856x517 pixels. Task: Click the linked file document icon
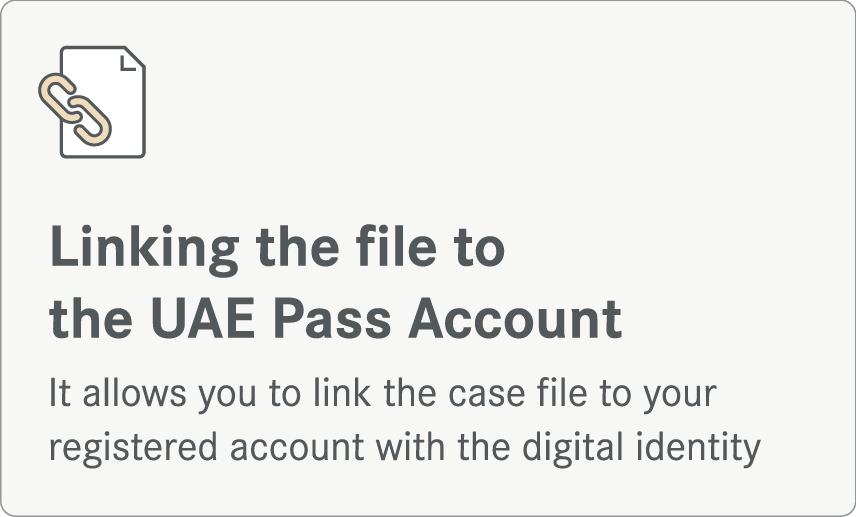(92, 102)
